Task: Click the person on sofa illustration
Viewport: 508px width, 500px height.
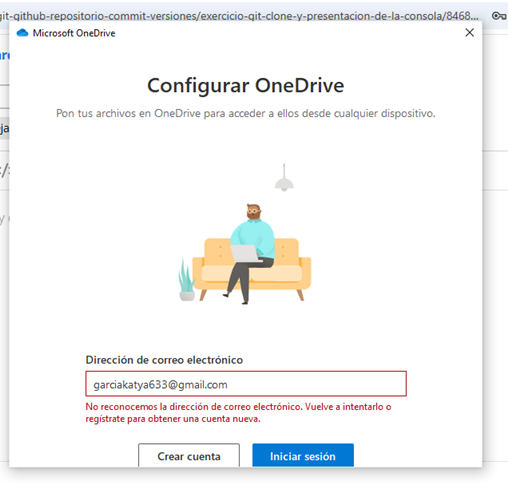Action: (x=245, y=234)
